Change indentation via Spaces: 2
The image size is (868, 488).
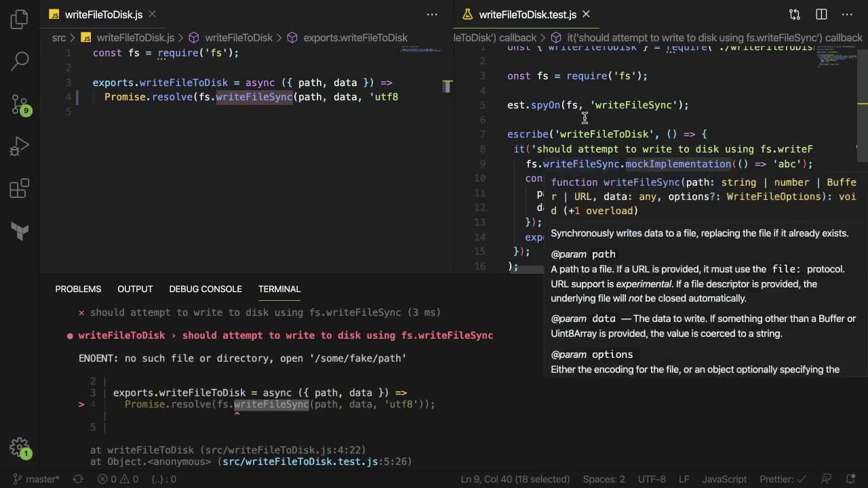click(604, 479)
